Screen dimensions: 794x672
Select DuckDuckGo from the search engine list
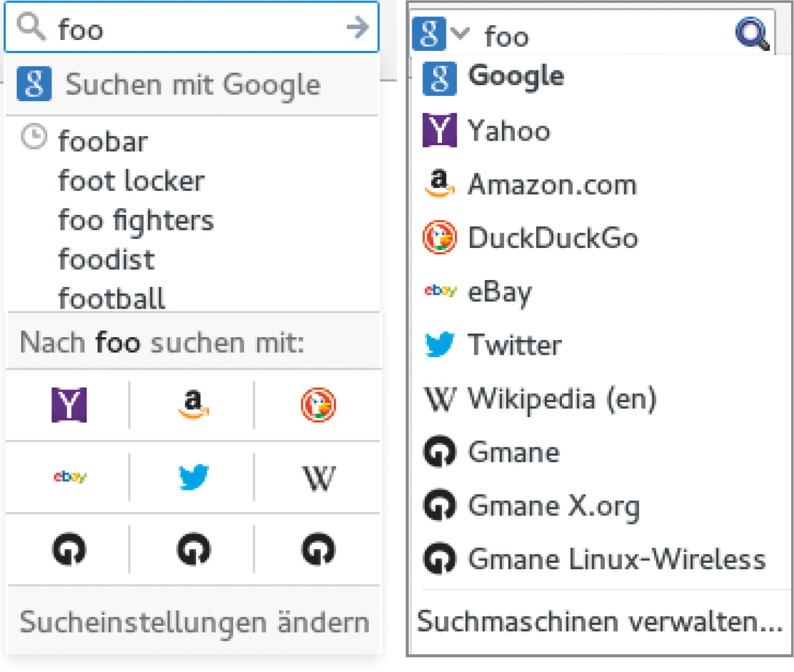[x=552, y=238]
